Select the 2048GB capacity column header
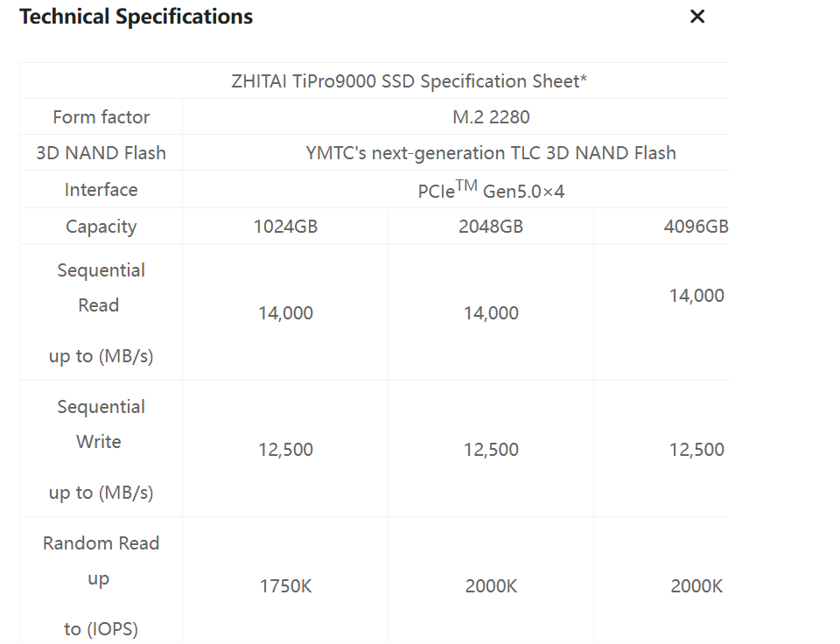Viewport: 840px width, 644px height. tap(491, 227)
